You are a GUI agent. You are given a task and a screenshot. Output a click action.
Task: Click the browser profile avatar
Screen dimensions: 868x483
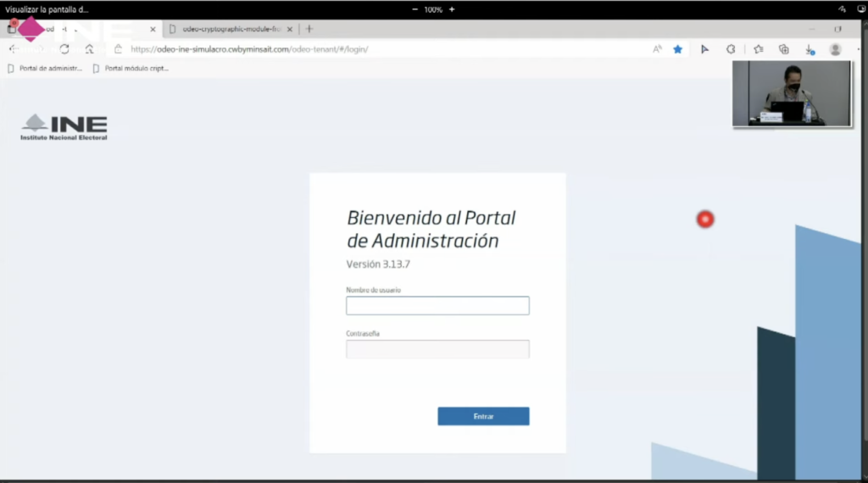[835, 49]
